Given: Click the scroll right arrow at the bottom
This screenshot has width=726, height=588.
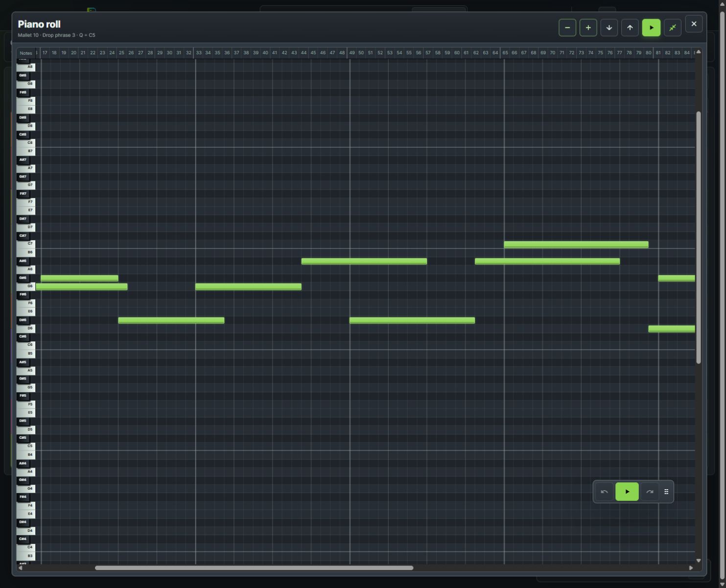Looking at the screenshot, I should [x=691, y=568].
